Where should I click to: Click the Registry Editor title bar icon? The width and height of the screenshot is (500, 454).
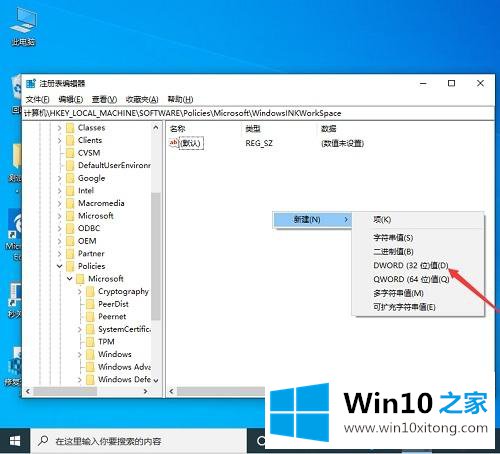[31, 83]
